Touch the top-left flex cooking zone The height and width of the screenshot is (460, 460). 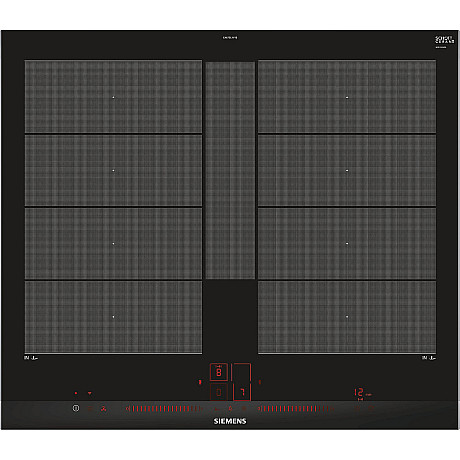[x=113, y=96]
